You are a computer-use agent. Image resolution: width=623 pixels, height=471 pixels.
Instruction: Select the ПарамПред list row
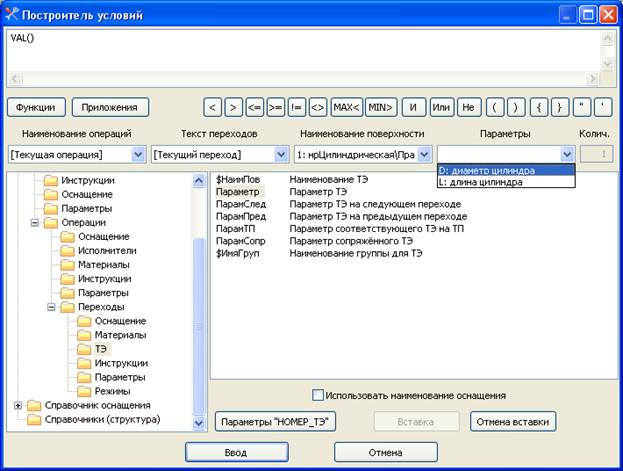[341, 217]
